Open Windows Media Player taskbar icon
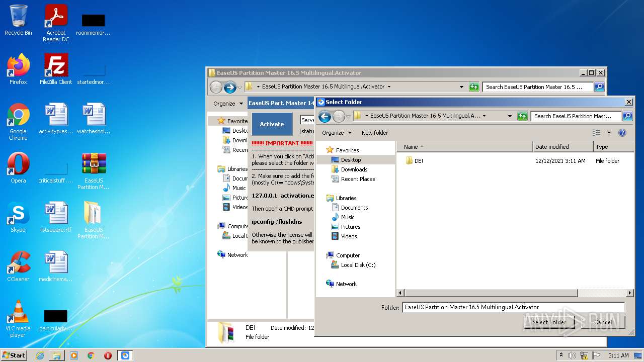The height and width of the screenshot is (362, 644). click(x=74, y=355)
